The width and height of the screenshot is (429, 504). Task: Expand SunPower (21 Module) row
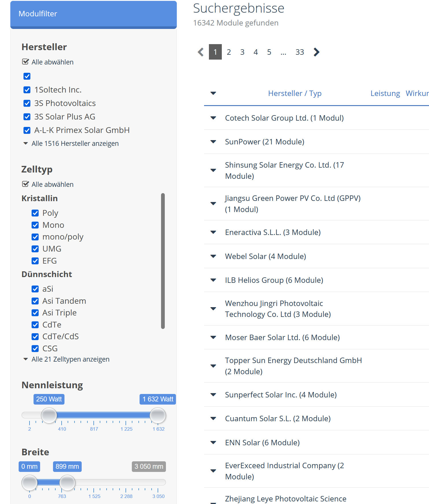tap(213, 142)
